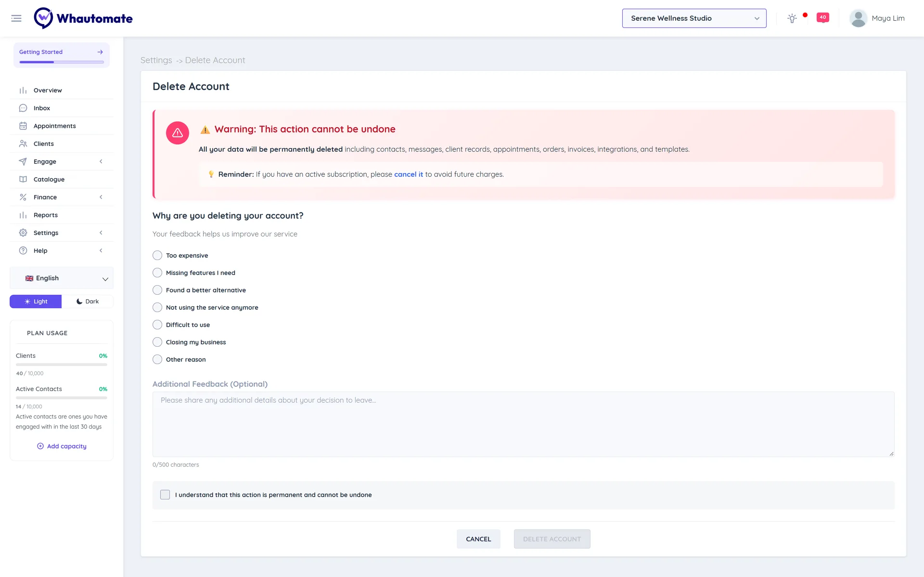Click the Getting Started arrow icon
This screenshot has height=577, width=924.
point(100,52)
